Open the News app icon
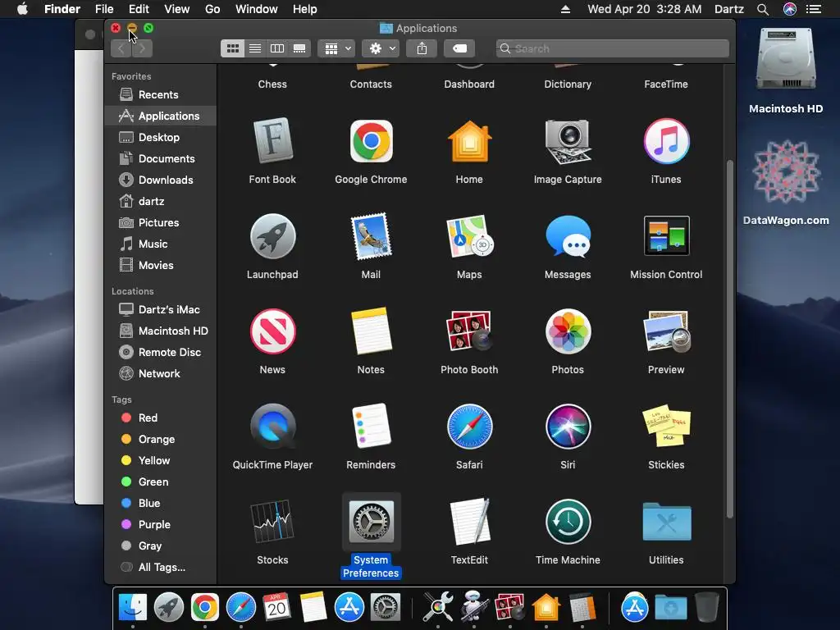 tap(272, 331)
